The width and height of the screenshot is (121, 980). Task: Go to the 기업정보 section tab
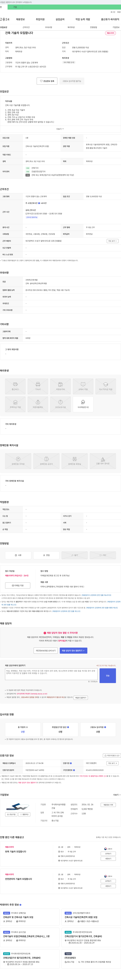[116, 27]
